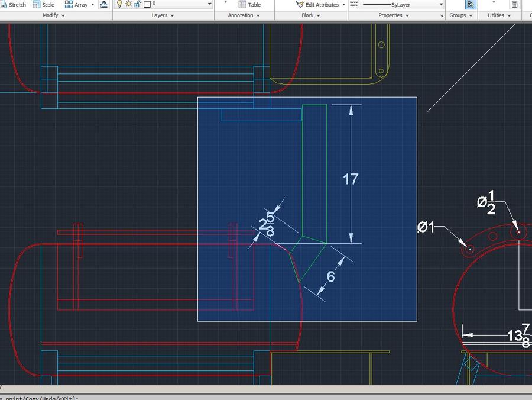The image size is (532, 400).
Task: Toggle layer lock padlock icon
Action: tap(137, 4)
